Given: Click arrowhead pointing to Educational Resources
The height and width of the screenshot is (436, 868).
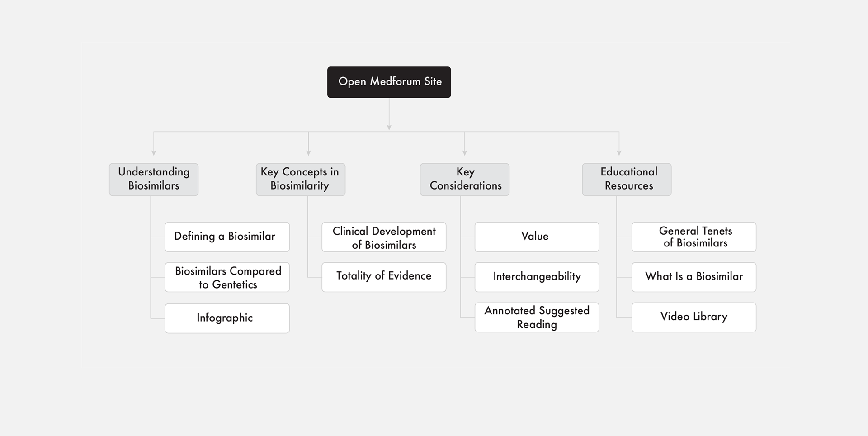Looking at the screenshot, I should [619, 153].
